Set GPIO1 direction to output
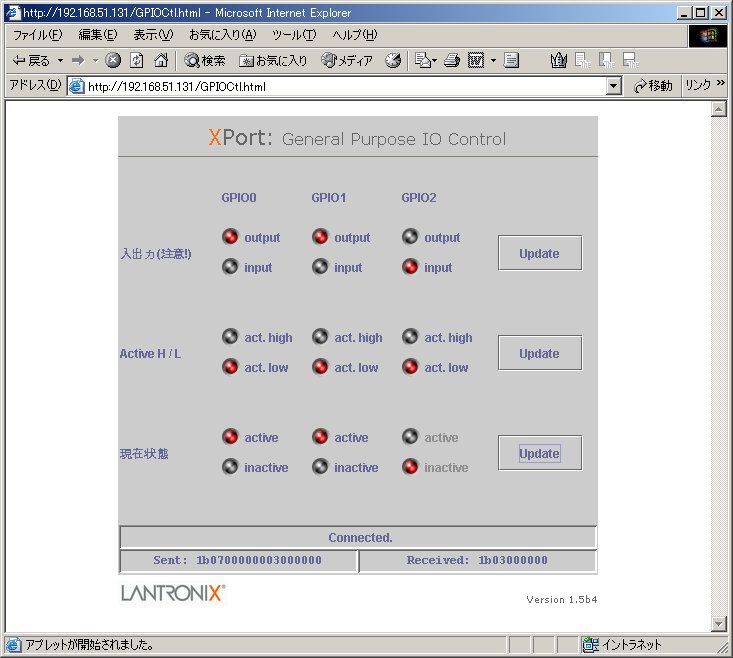Screen dimensions: 733x658 [320, 237]
